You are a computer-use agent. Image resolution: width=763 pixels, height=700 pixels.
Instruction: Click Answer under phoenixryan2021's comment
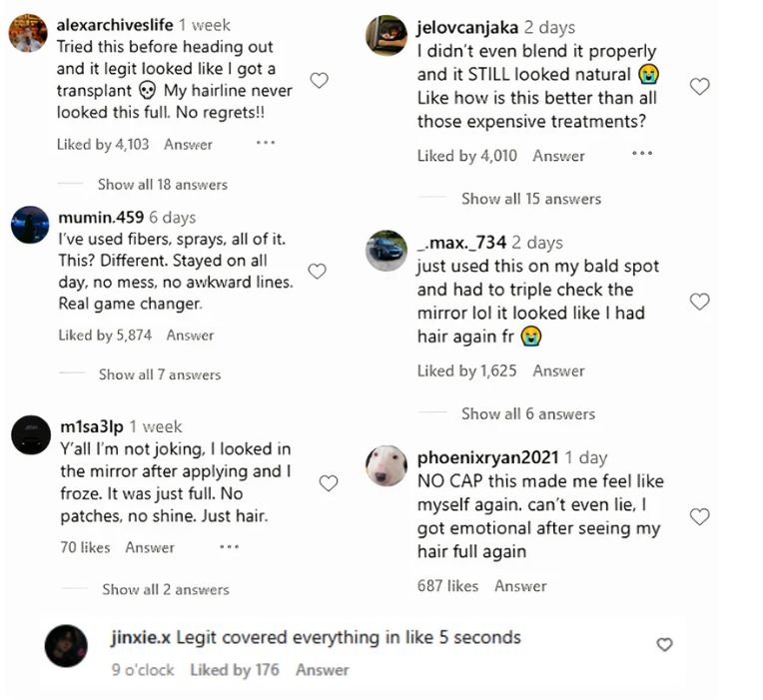[x=520, y=586]
